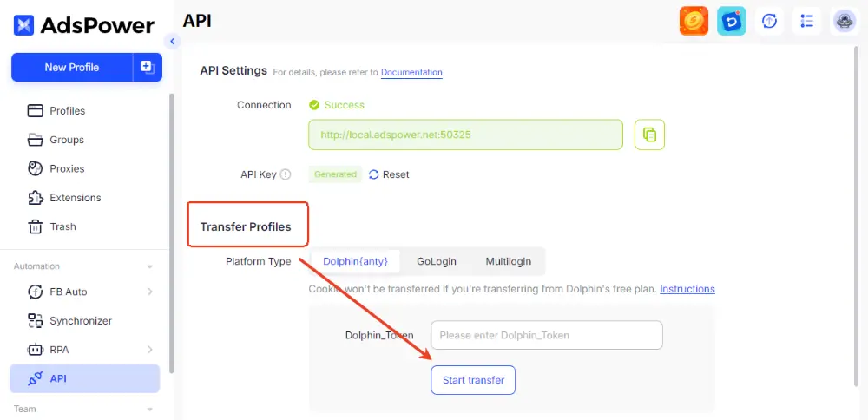Click the New Profile button
Viewport: 868px width, 420px height.
pyautogui.click(x=72, y=67)
